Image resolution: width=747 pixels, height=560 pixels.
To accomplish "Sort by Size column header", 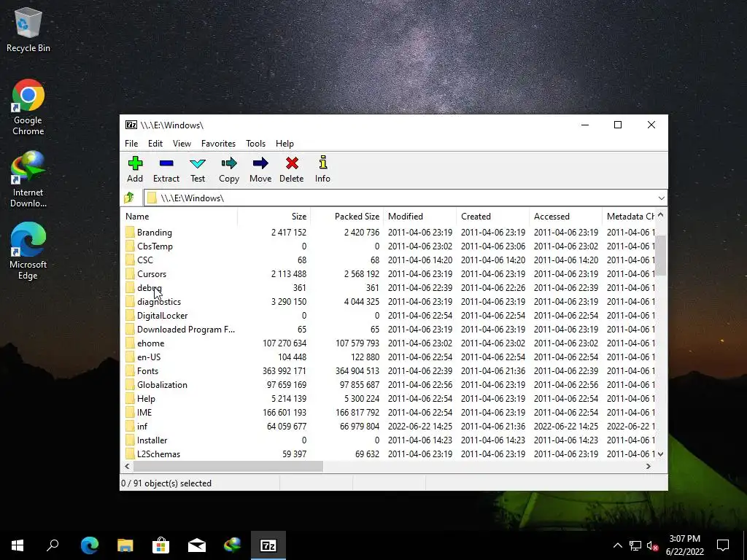I will (x=274, y=216).
